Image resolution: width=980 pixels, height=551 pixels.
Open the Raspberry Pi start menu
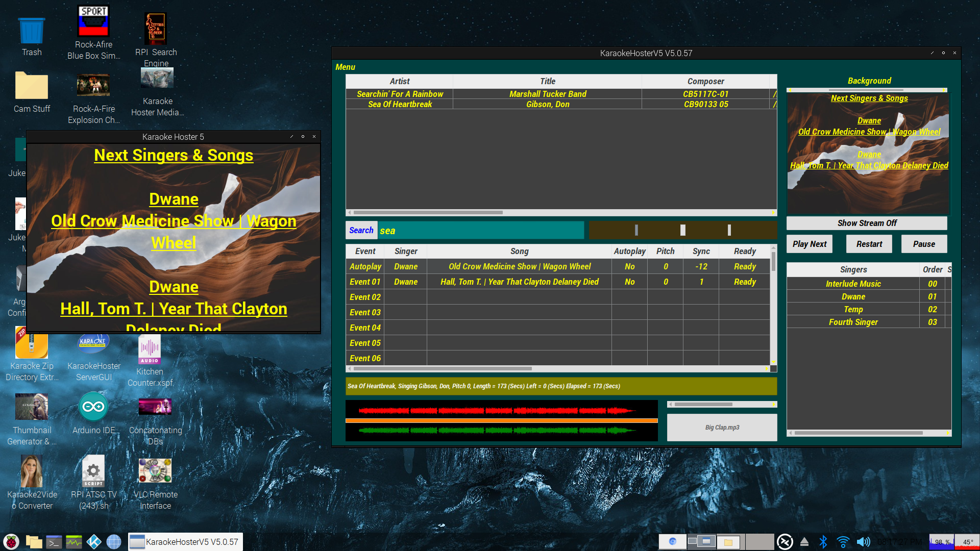[11, 542]
